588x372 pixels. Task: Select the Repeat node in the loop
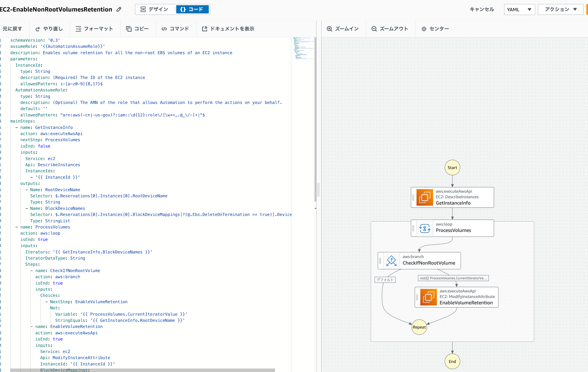click(419, 327)
